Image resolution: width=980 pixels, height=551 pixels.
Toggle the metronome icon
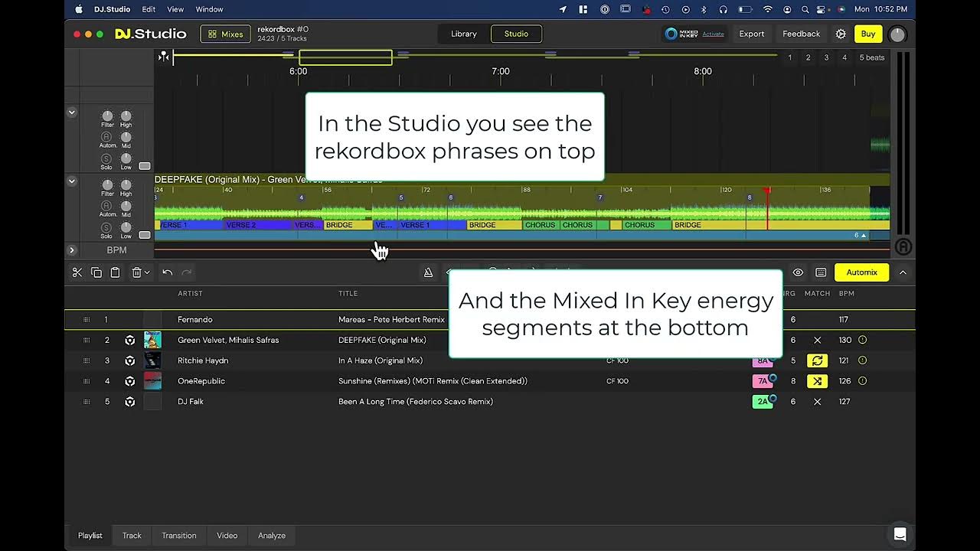(428, 272)
